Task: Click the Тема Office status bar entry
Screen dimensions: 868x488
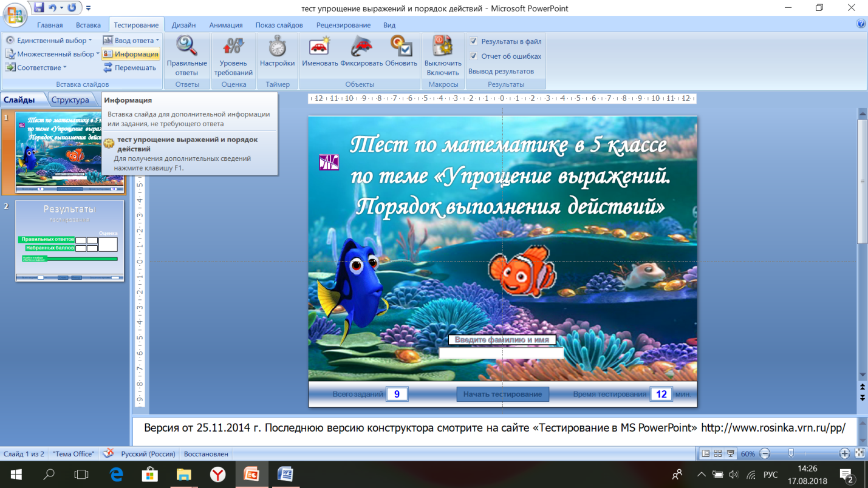Action: click(x=73, y=453)
